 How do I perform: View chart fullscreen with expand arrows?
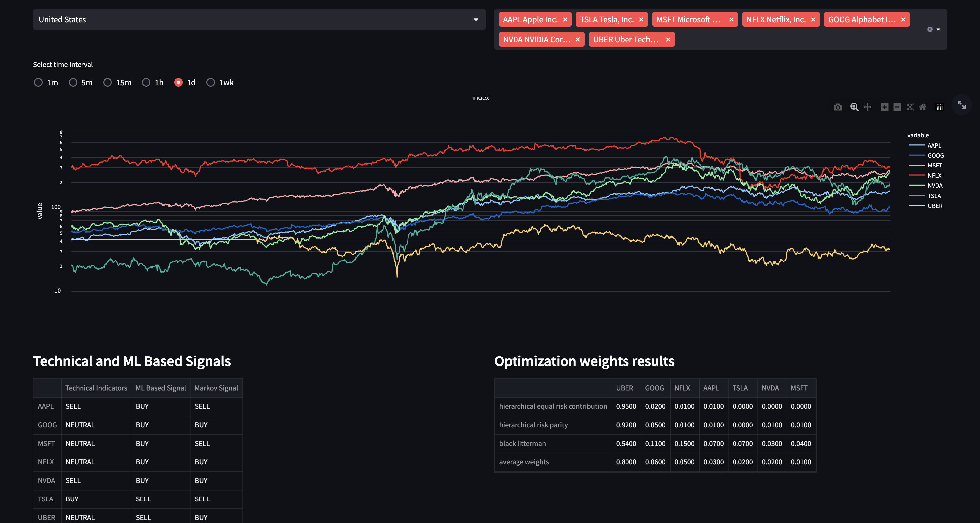(961, 105)
